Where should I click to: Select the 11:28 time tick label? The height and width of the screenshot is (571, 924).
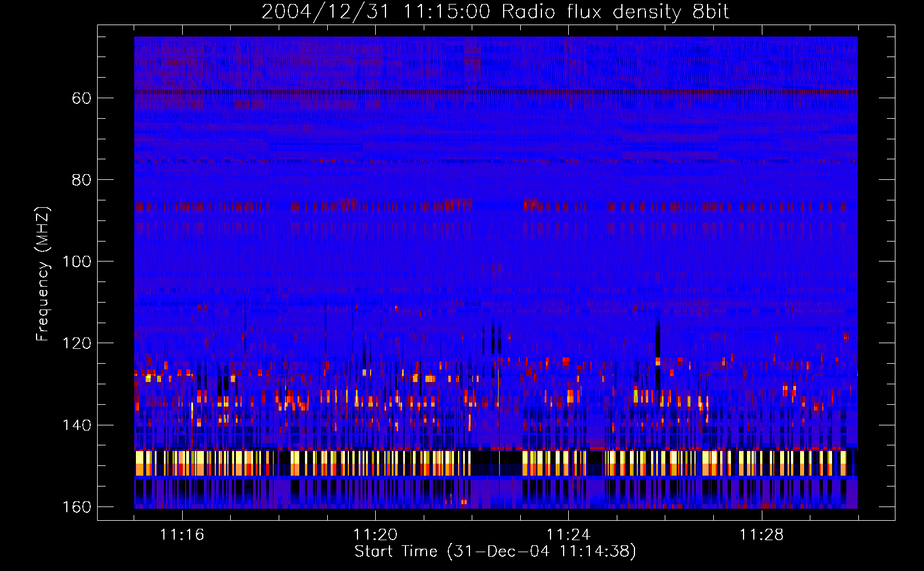click(x=761, y=535)
